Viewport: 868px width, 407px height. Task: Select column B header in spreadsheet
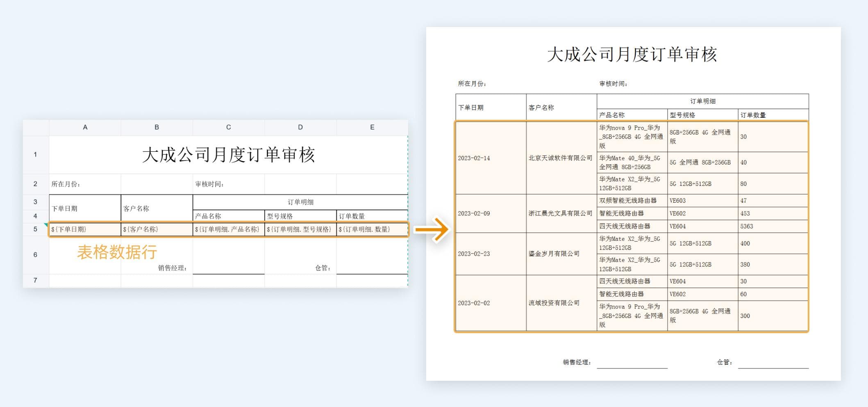point(157,127)
